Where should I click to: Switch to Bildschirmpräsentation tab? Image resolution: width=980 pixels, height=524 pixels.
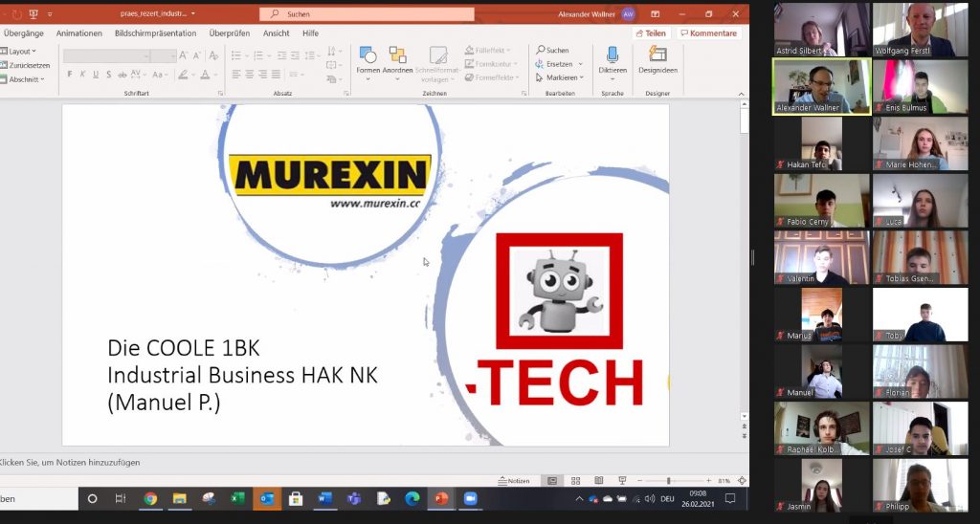tap(156, 33)
